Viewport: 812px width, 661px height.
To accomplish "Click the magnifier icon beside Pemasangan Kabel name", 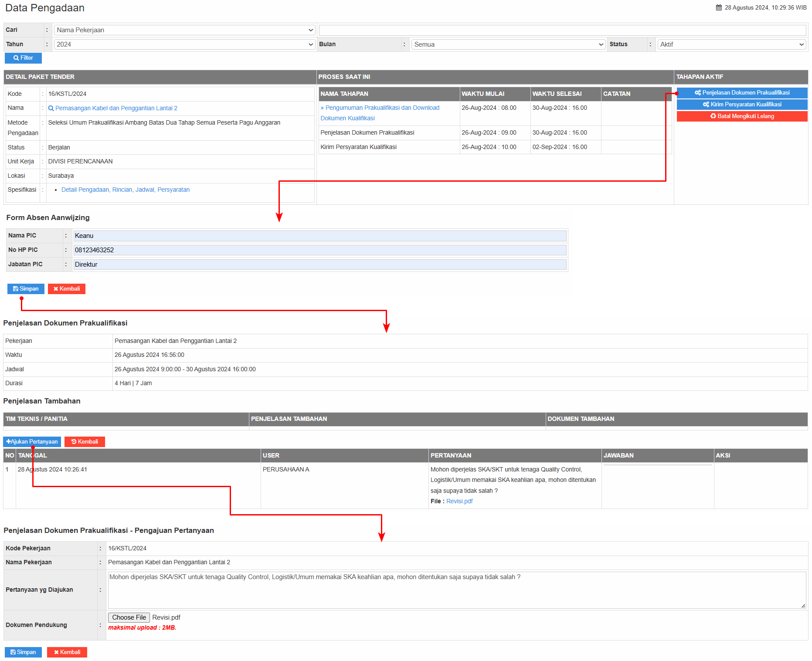I will point(51,108).
